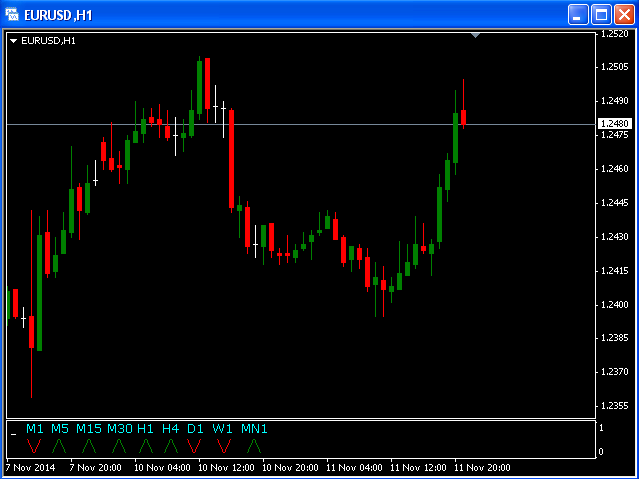Viewport: 640px width, 480px height.
Task: Click the 1.2460 price scale label
Action: click(x=615, y=169)
